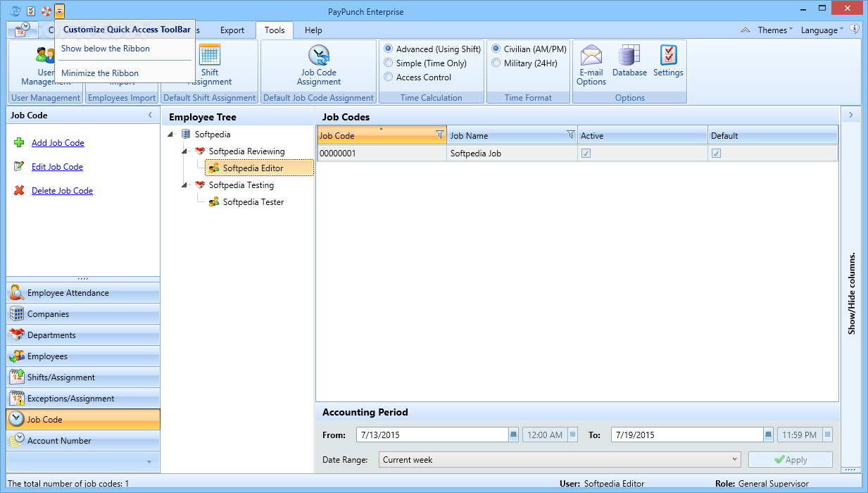Open Job Code Assignment clock icon
868x493 pixels.
coord(319,54)
